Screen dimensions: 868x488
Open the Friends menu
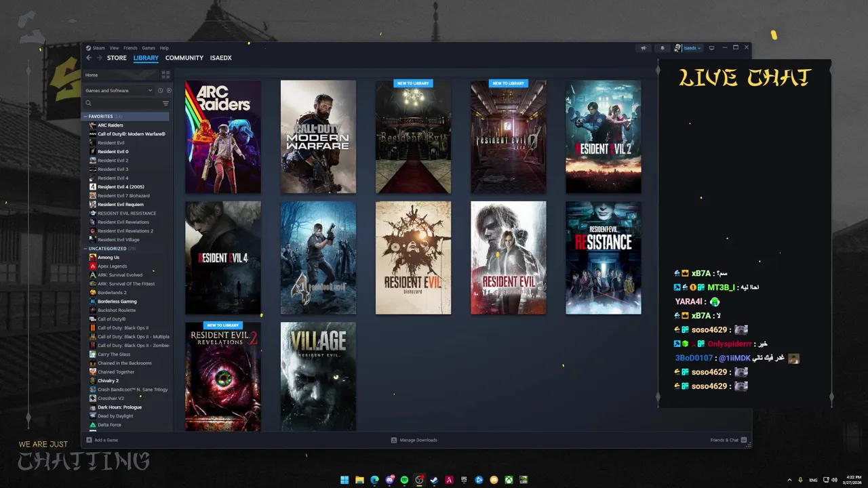click(x=130, y=48)
